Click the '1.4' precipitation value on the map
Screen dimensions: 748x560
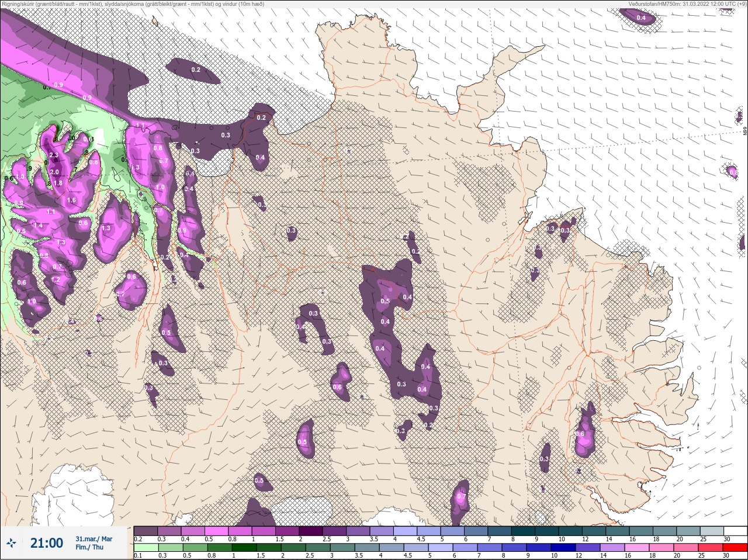[x=38, y=225]
